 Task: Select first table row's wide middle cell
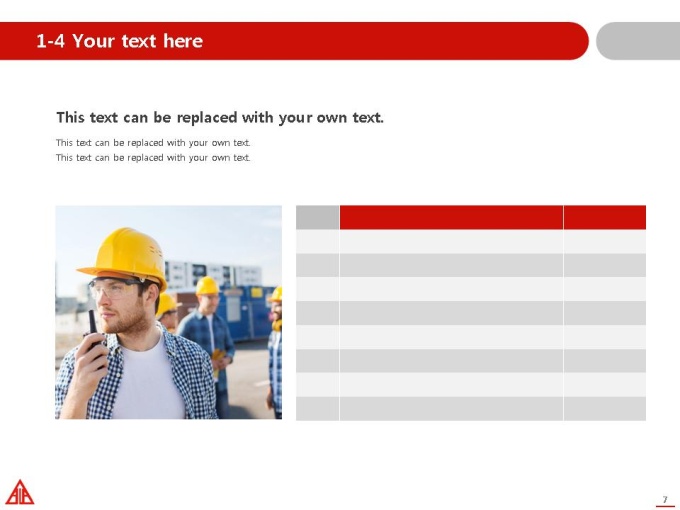(451, 242)
